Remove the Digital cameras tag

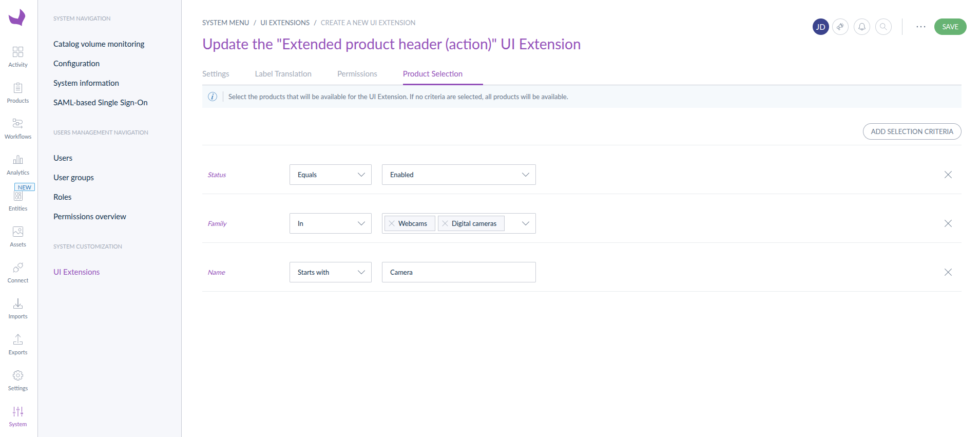point(445,223)
